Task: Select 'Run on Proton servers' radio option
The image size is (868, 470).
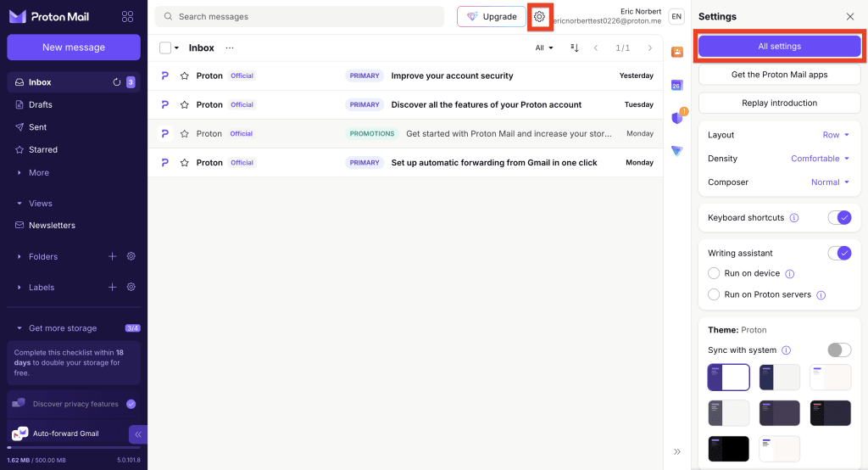Action: (x=714, y=294)
